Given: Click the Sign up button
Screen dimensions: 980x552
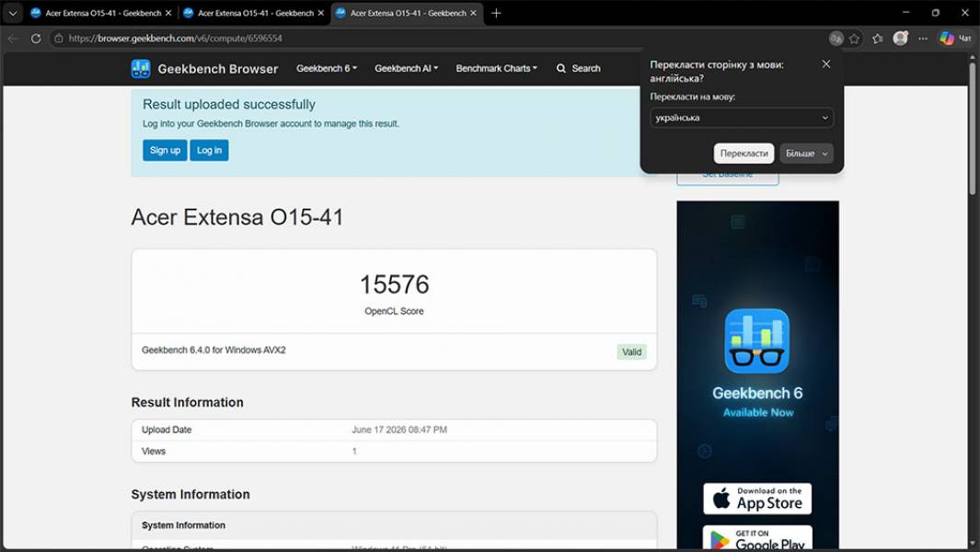Looking at the screenshot, I should 165,150.
